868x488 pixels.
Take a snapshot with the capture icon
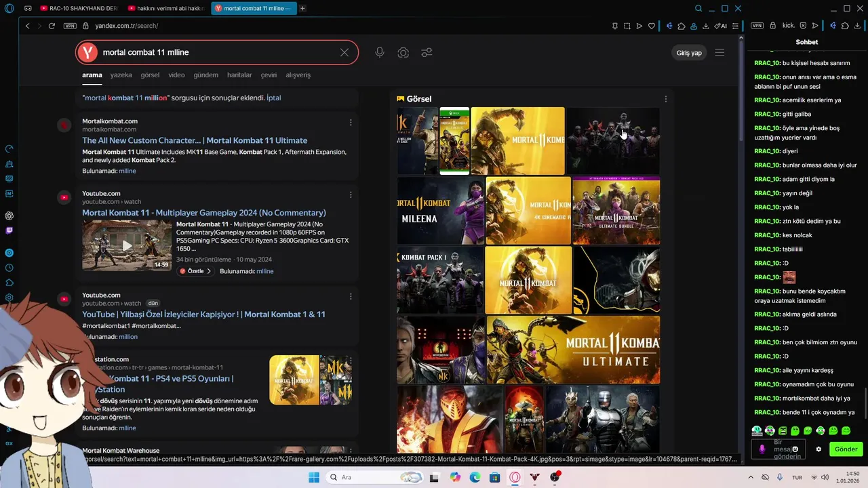click(627, 26)
